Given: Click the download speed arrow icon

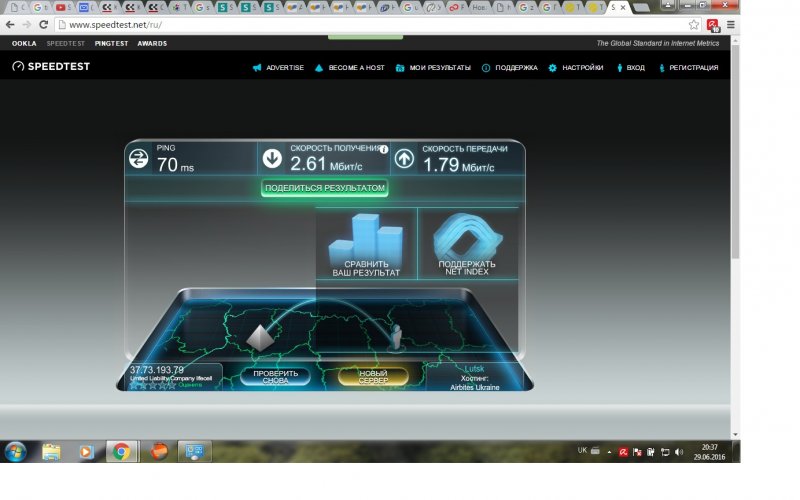Looking at the screenshot, I should click(x=272, y=158).
